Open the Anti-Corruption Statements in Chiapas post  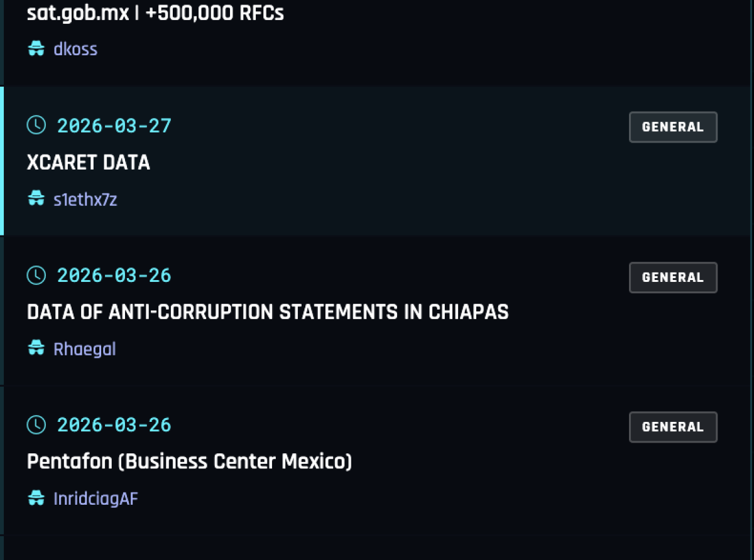268,312
